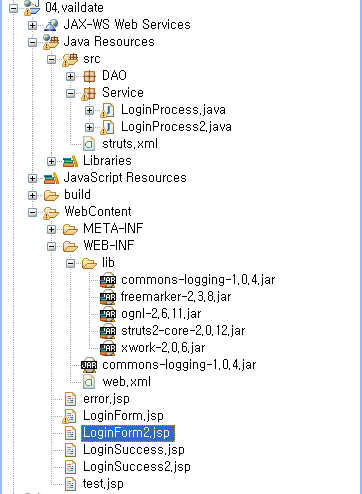Select the WebContent folder label

point(98,212)
